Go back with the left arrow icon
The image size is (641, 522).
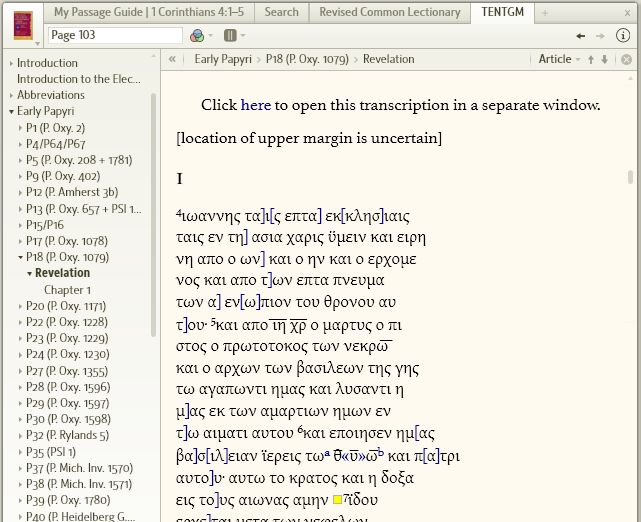point(580,36)
